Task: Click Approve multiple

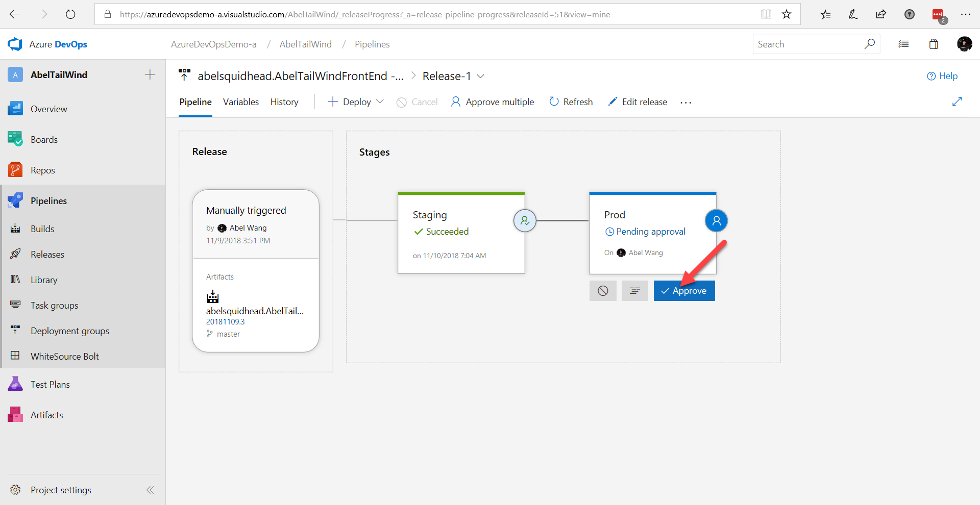Action: tap(493, 102)
